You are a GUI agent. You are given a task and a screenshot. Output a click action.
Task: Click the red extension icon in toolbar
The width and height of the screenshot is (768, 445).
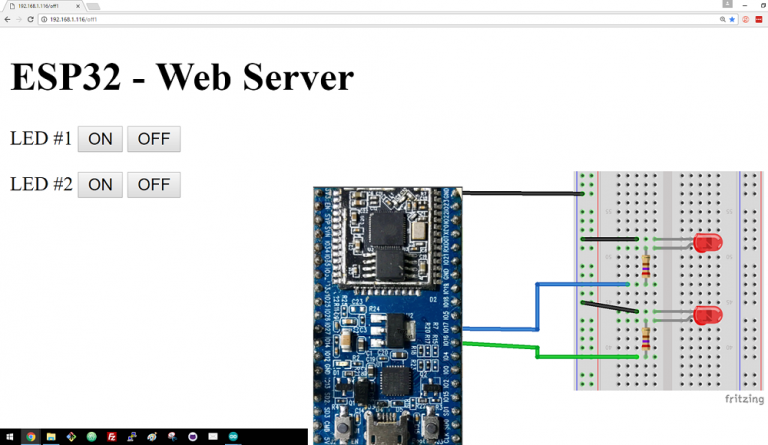click(x=759, y=19)
